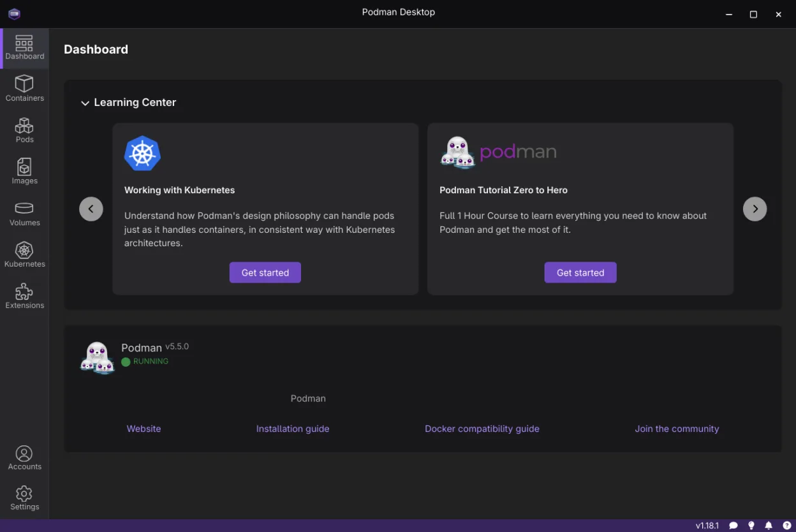Open the Dashboard sidebar section
Viewport: 796px width, 532px height.
pos(25,48)
